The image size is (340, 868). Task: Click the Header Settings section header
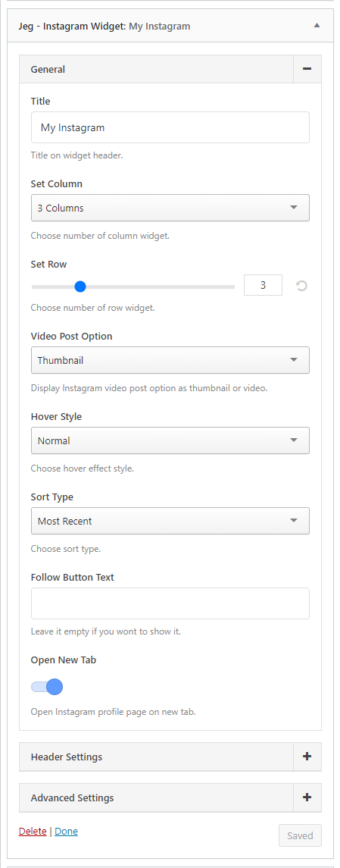pos(157,757)
